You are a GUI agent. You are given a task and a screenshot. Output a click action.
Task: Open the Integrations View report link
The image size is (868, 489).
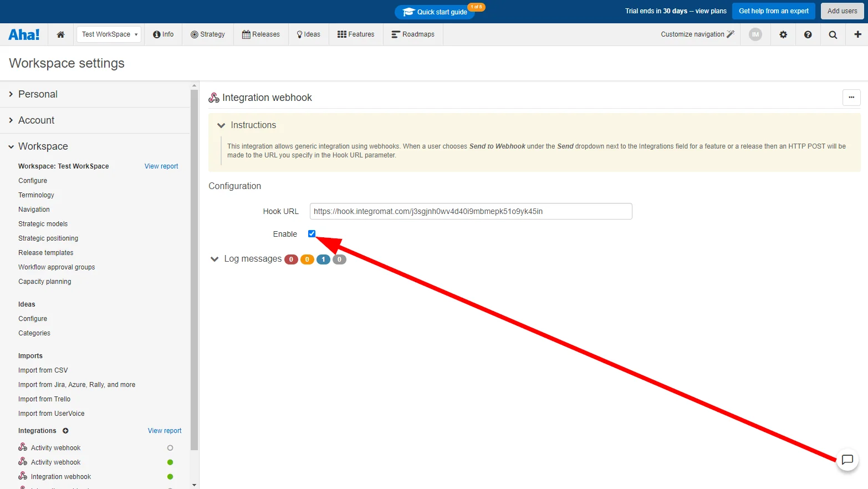pos(165,431)
